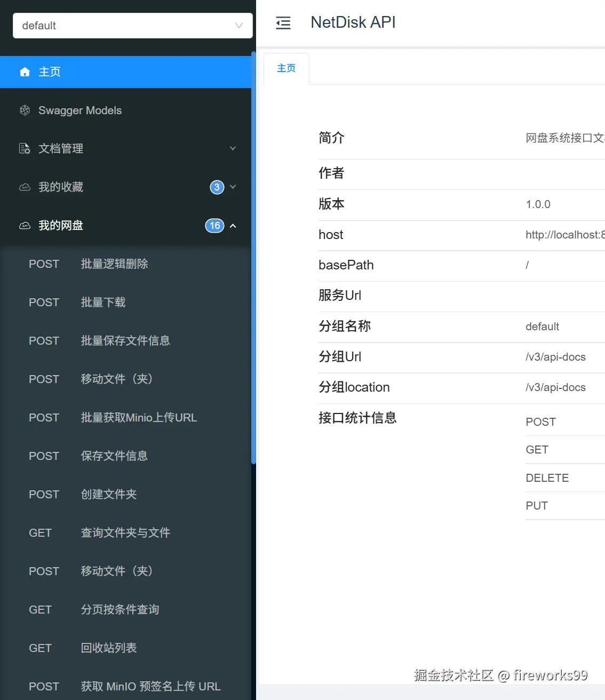
Task: Click the sidebar vertical scrollbar
Action: pos(253,257)
